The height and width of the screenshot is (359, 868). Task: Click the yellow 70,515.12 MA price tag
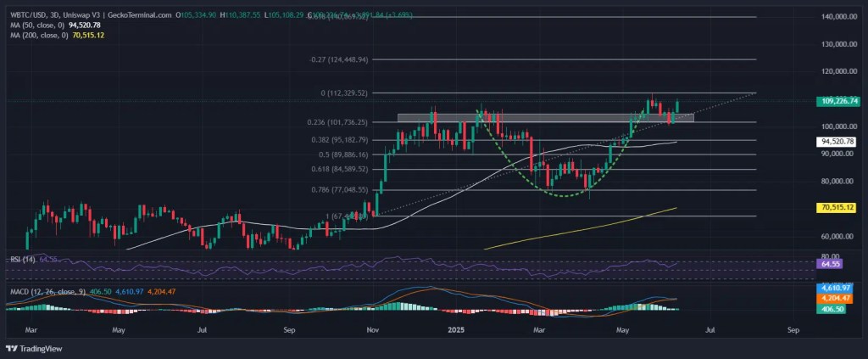(835, 207)
